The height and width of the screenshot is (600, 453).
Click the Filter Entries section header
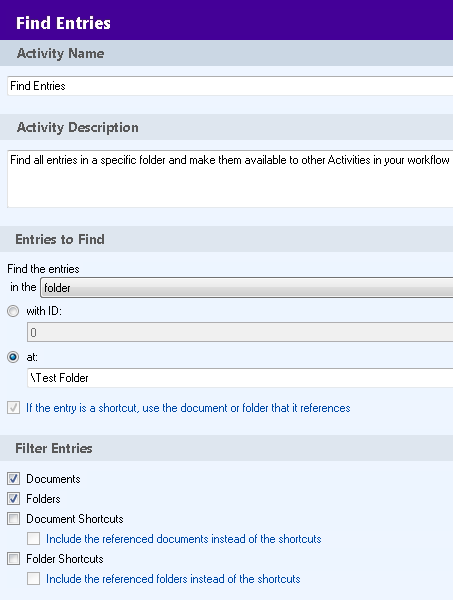226,448
